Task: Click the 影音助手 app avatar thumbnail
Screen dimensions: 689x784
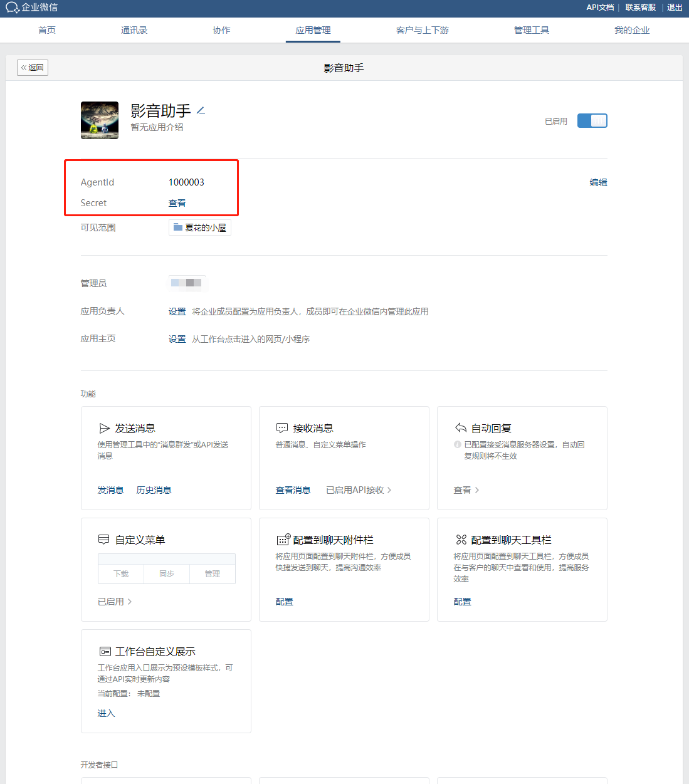Action: (100, 120)
